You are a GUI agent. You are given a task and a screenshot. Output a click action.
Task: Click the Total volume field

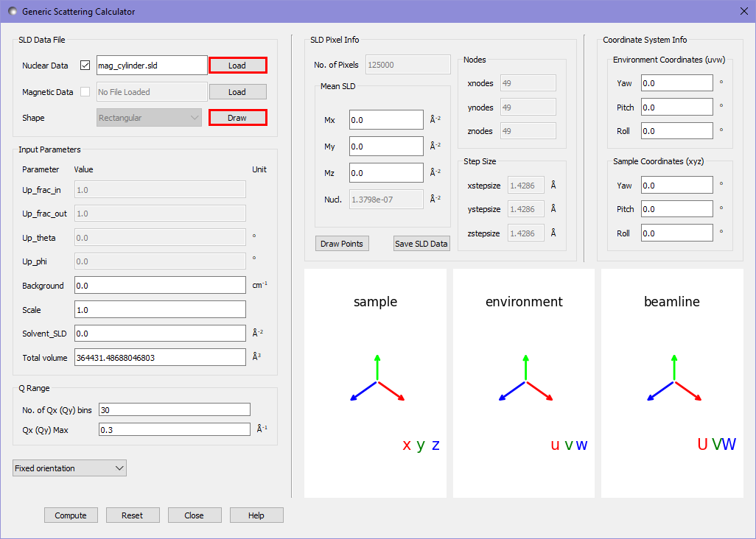[160, 356]
